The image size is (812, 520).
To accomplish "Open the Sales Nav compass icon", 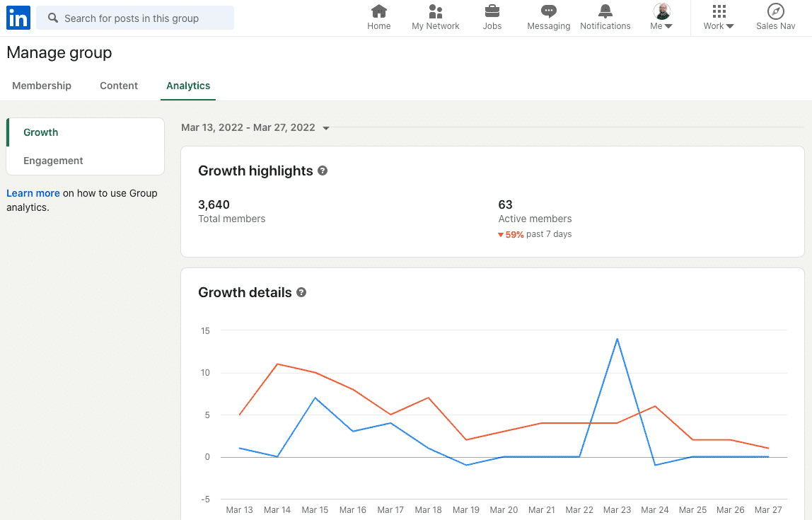I will 775,11.
